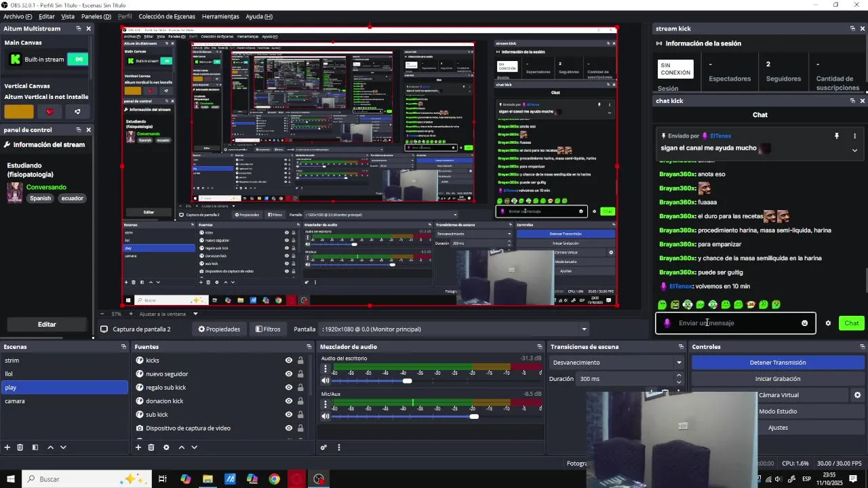Open Editar menu

tap(47, 16)
